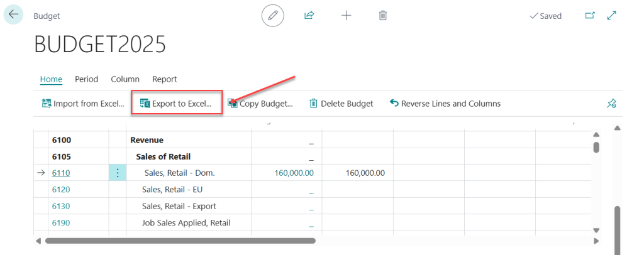Open the Period tab
Screen dimensions: 644x255
(86, 79)
